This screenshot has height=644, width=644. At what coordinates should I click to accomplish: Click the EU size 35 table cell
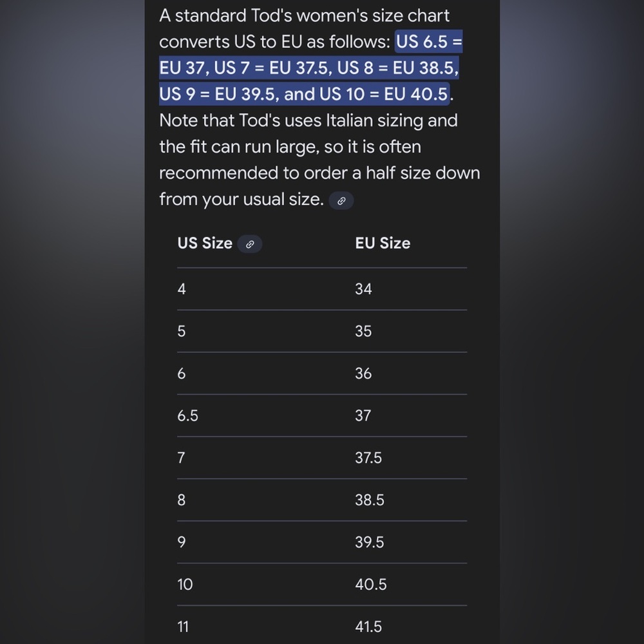[363, 331]
